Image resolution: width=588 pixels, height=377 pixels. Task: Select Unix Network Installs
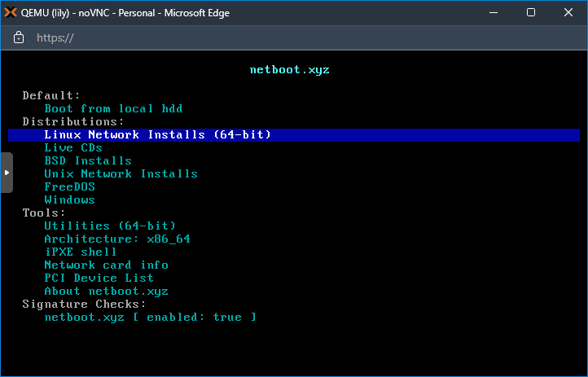click(121, 174)
